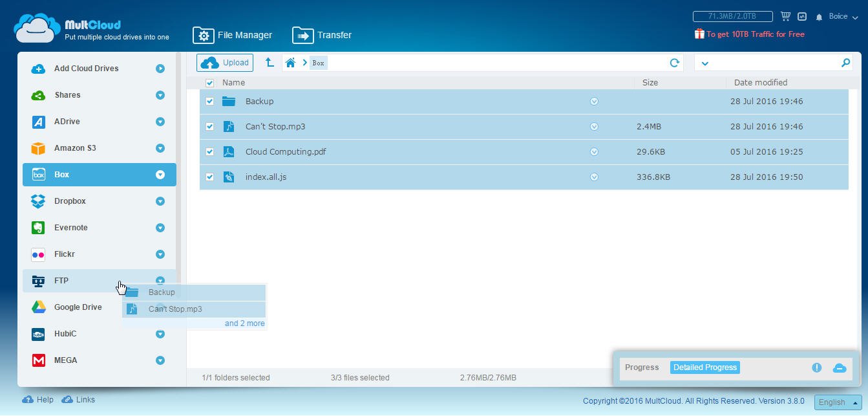The image size is (868, 416).
Task: Click the gift icon for free traffic
Action: (x=699, y=34)
